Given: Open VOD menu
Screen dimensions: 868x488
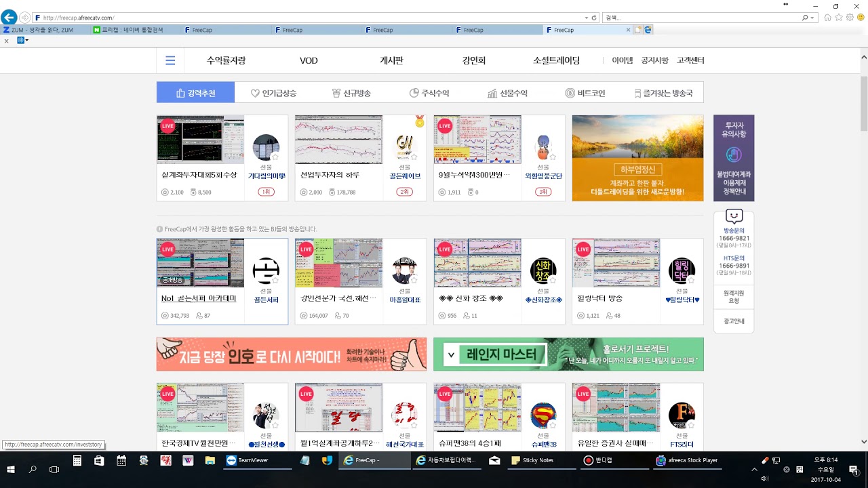Looking at the screenshot, I should (x=309, y=61).
